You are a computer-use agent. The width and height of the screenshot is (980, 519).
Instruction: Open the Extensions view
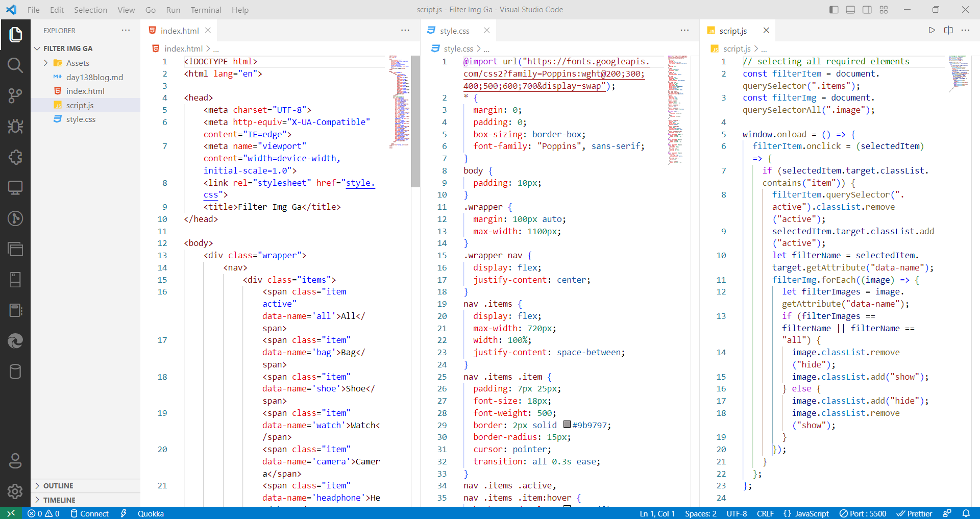coord(15,157)
